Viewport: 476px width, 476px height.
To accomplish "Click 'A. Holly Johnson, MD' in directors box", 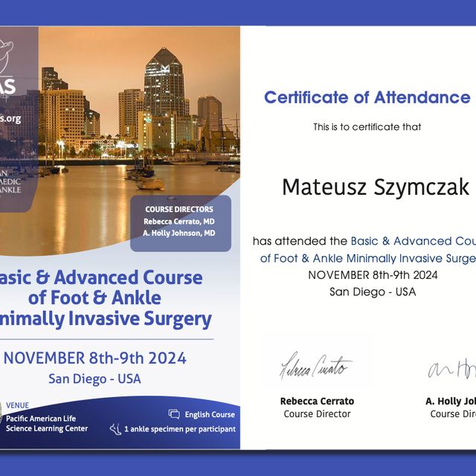I will point(179,233).
